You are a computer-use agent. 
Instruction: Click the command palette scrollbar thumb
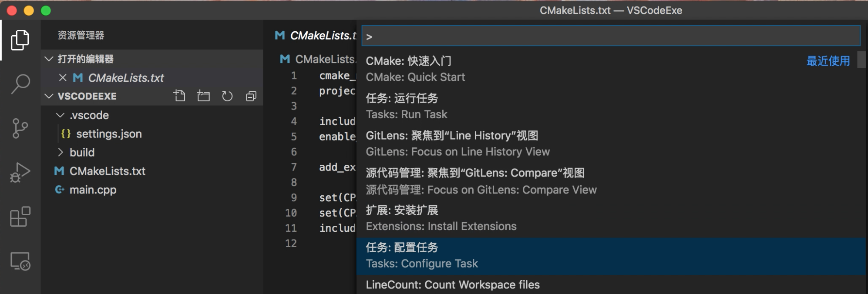[861, 60]
